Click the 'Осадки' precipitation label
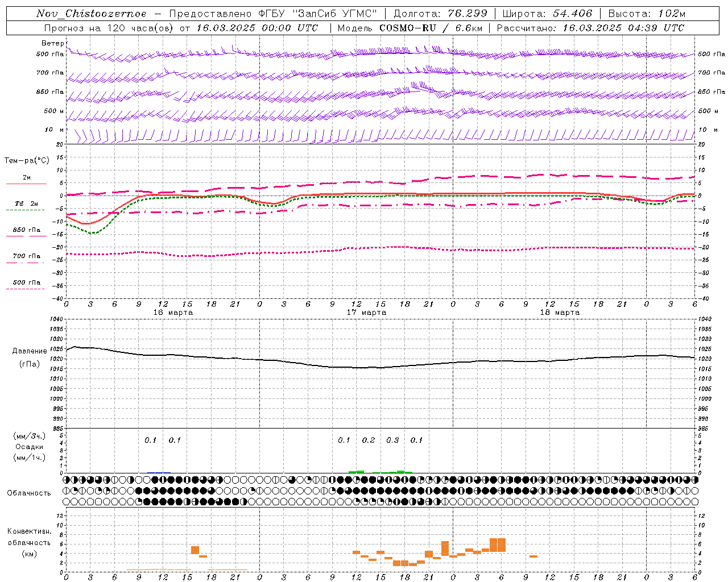Image resolution: width=728 pixels, height=582 pixels. [x=30, y=447]
